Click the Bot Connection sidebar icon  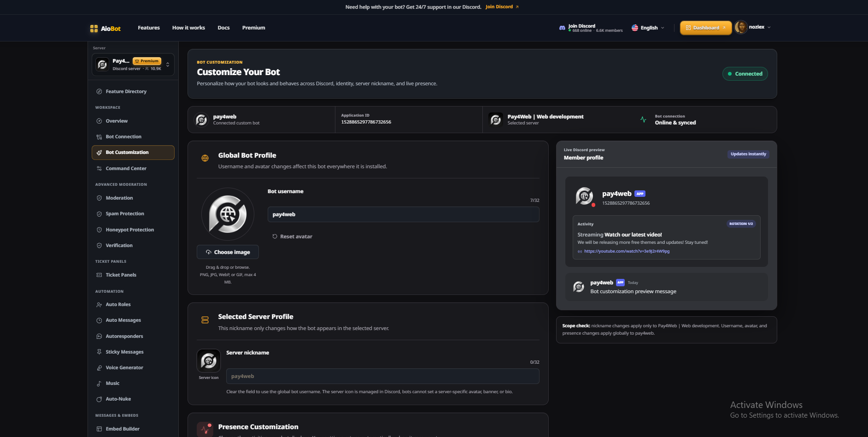[99, 137]
